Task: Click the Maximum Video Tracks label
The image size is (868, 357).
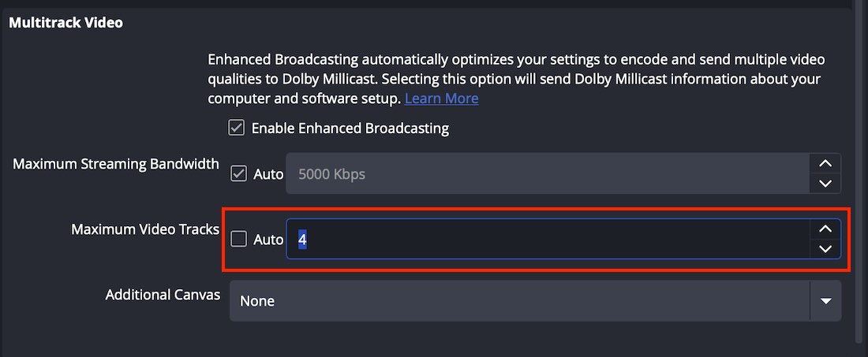Action: [x=145, y=229]
